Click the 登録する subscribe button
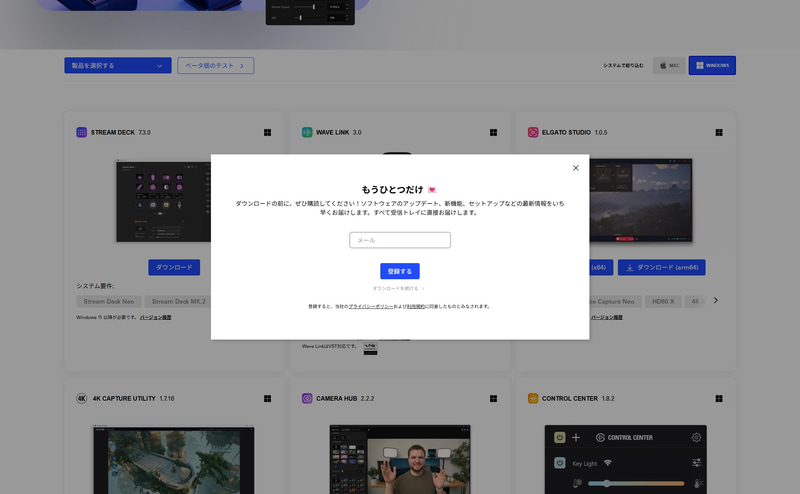The image size is (800, 494). [x=400, y=271]
